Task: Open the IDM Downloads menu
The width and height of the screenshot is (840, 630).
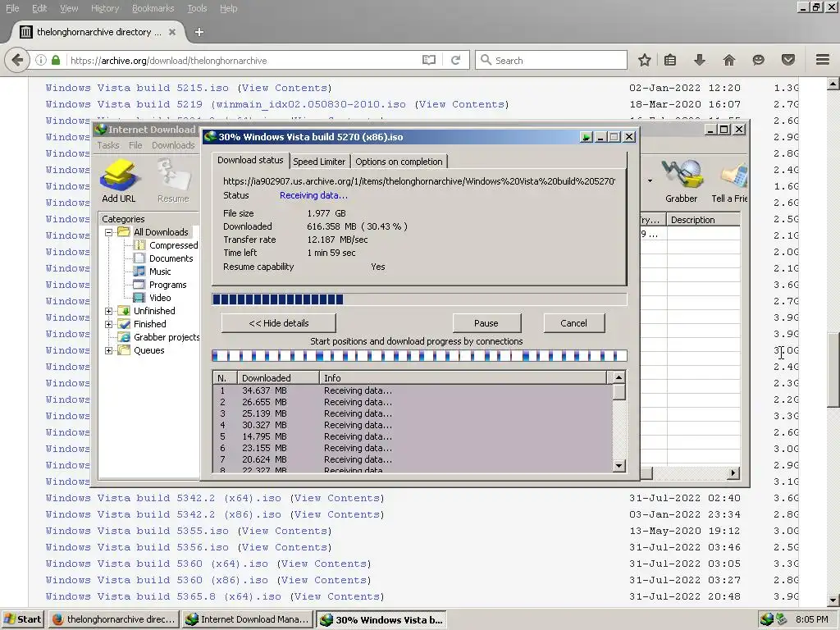Action: coord(173,145)
